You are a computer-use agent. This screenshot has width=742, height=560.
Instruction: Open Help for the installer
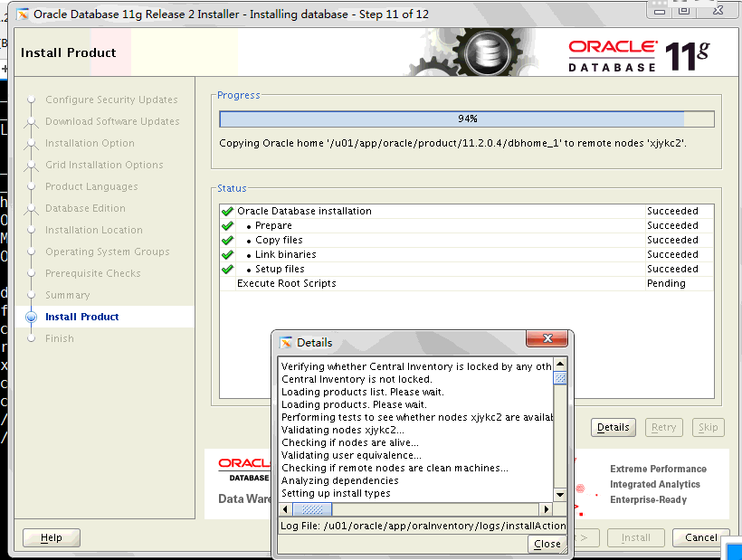tap(52, 537)
